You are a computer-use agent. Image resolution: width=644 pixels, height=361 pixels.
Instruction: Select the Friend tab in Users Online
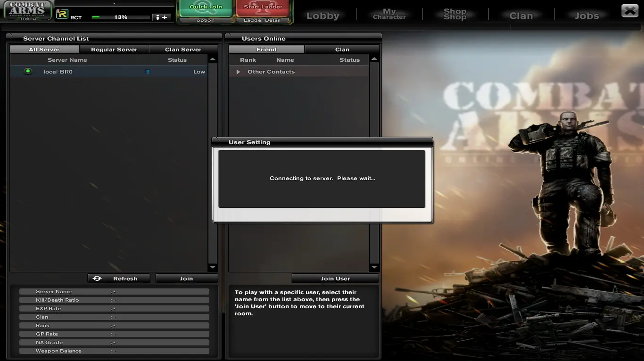pos(266,49)
